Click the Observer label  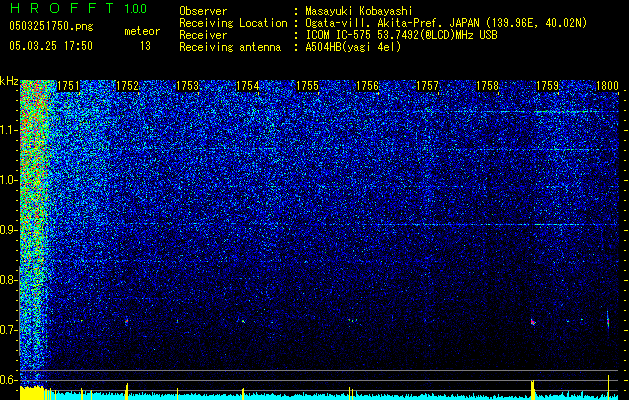(203, 11)
